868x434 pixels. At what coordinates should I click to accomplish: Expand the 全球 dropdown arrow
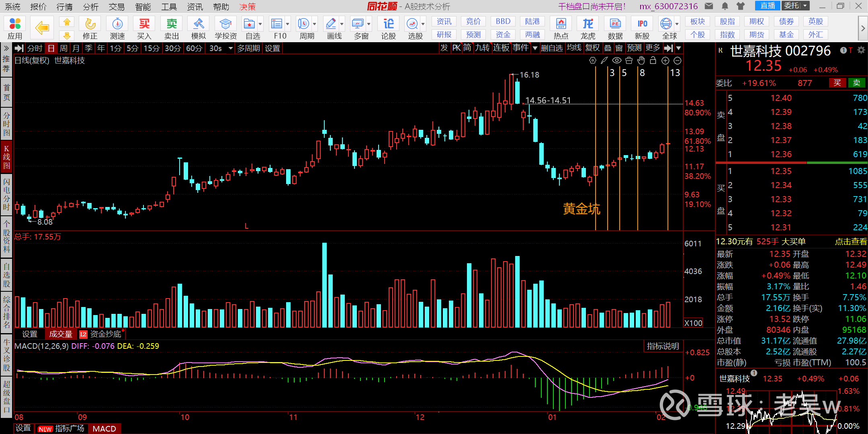(x=677, y=24)
